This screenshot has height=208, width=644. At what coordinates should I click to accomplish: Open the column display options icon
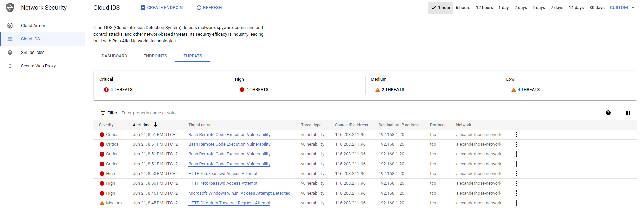point(628,113)
